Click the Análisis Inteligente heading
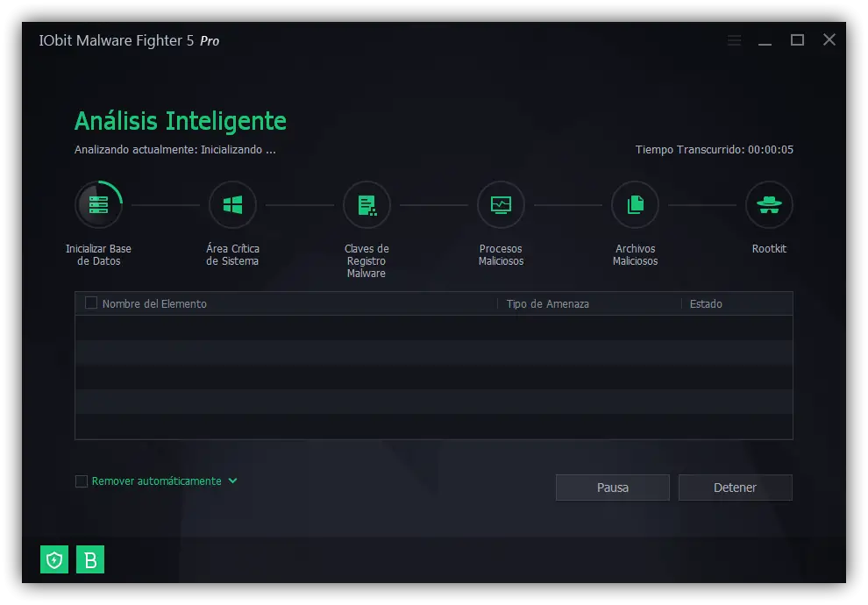The width and height of the screenshot is (868, 605). (x=181, y=121)
